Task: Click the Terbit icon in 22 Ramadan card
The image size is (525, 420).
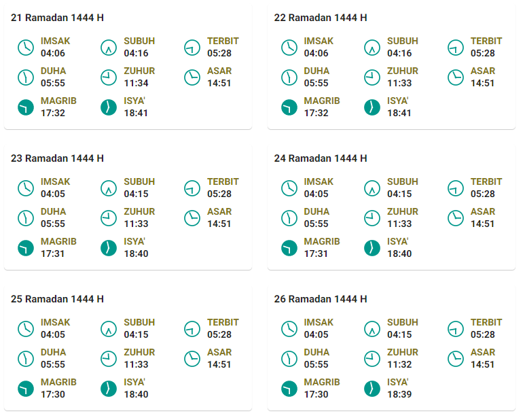Action: click(x=456, y=47)
